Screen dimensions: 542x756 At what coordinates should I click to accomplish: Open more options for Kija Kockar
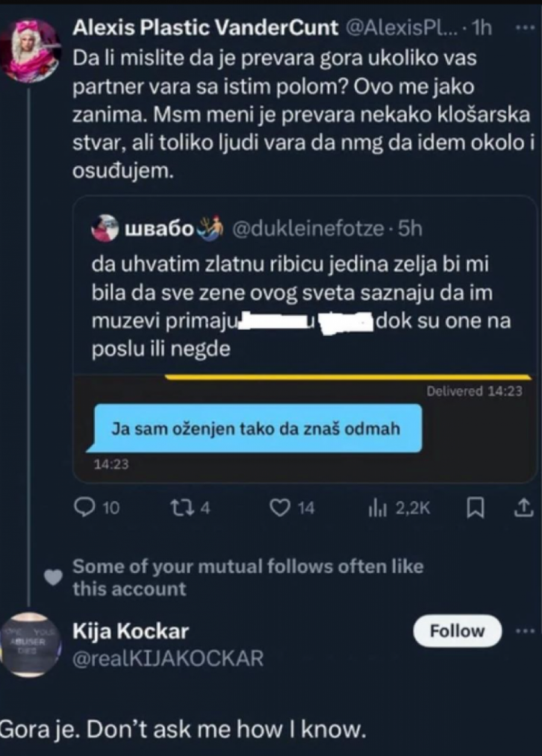pyautogui.click(x=526, y=631)
